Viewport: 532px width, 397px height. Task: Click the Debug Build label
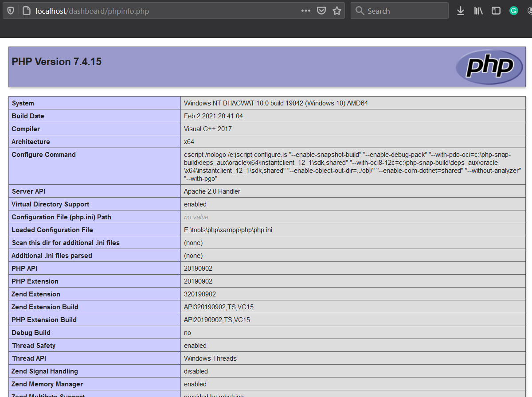click(x=31, y=333)
